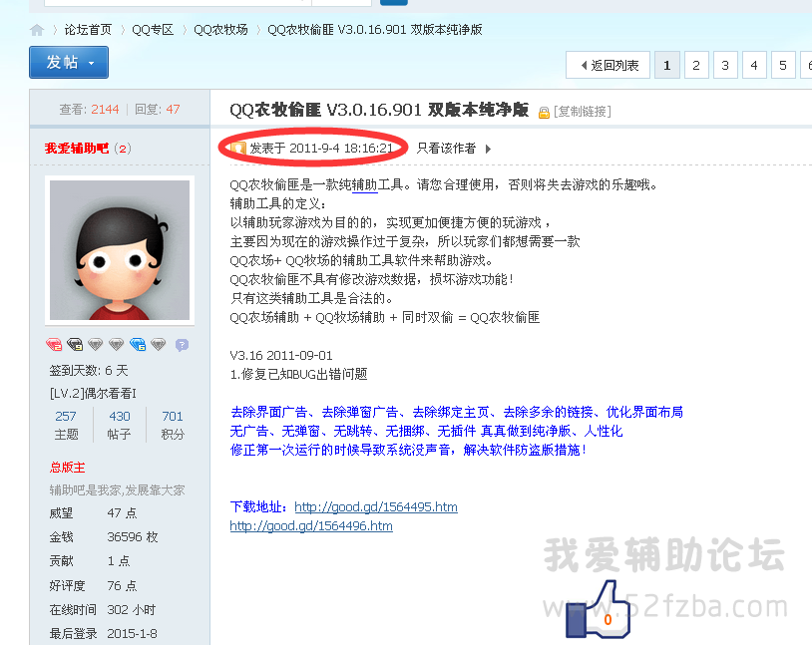812x645 pixels.
Task: Click 威望 47 点 value
Action: point(123,513)
